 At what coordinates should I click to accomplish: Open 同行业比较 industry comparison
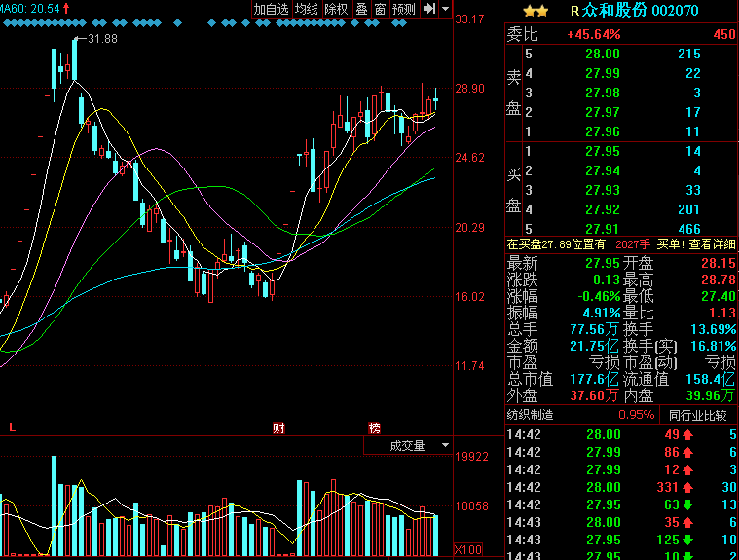tap(698, 415)
